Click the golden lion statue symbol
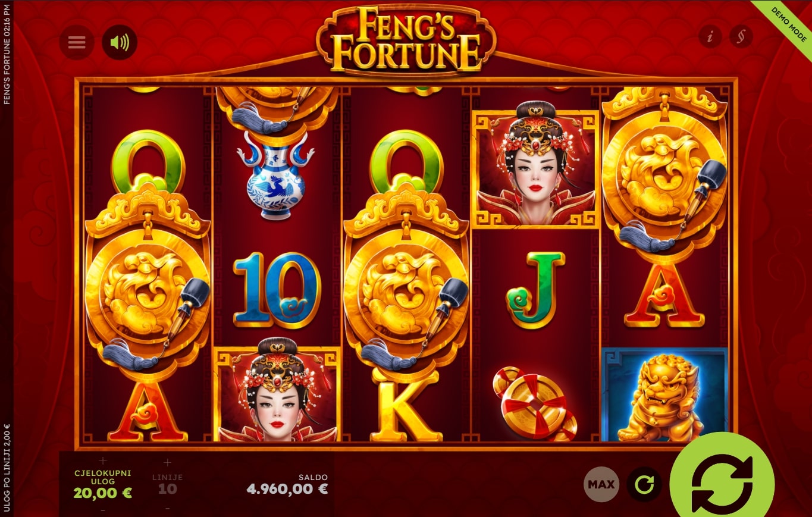 [665, 395]
